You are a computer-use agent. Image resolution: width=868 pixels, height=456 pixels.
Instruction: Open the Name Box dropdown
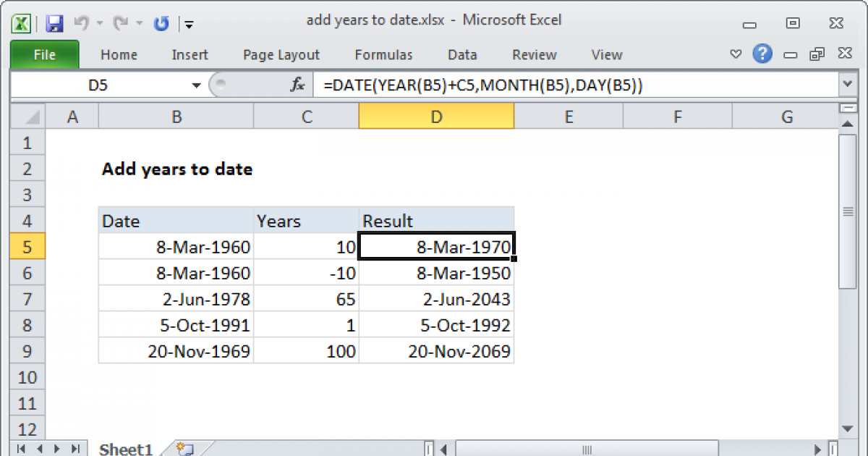(196, 85)
